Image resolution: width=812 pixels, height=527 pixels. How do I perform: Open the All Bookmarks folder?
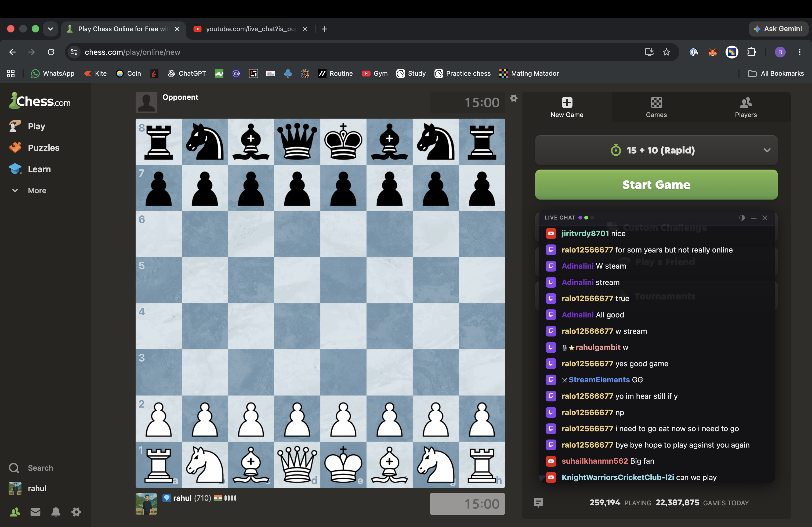pos(776,73)
